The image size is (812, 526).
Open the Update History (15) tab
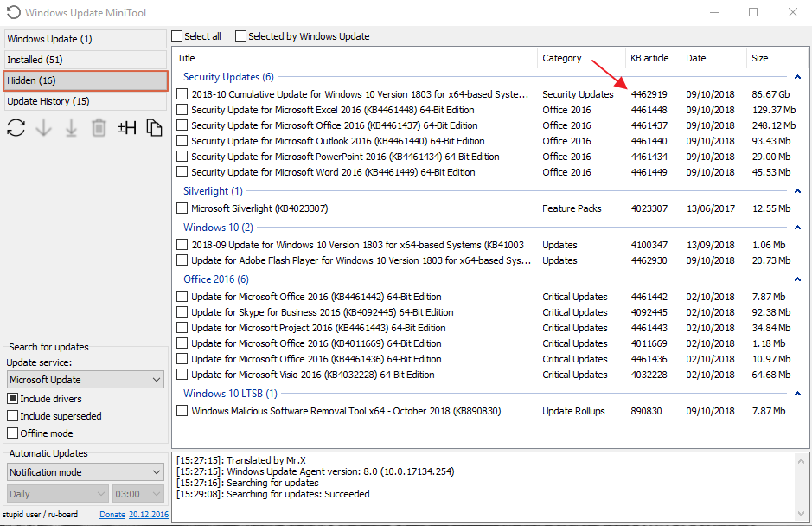click(x=86, y=101)
